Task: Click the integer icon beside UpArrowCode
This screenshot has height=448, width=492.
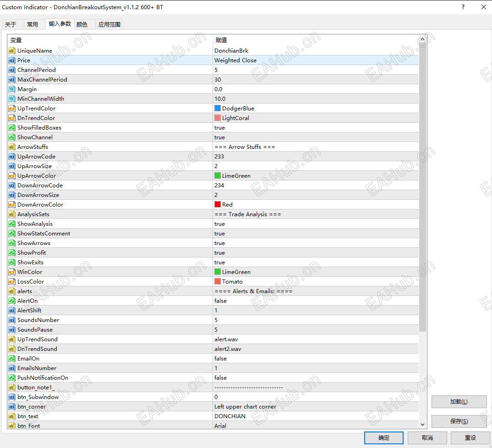Action: (11, 157)
